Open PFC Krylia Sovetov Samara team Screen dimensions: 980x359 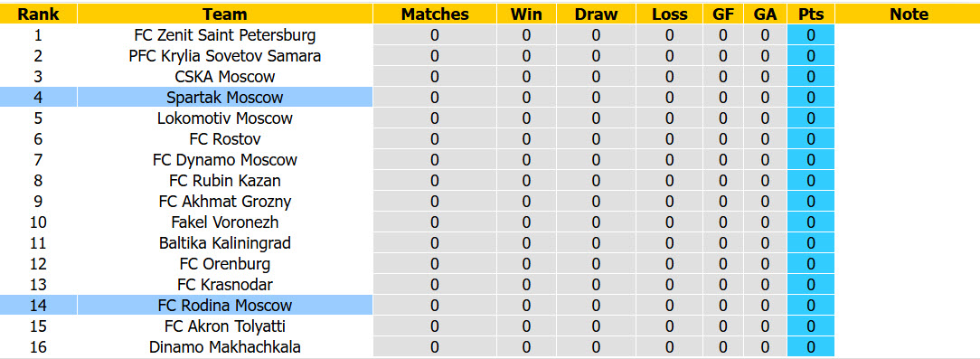click(225, 56)
